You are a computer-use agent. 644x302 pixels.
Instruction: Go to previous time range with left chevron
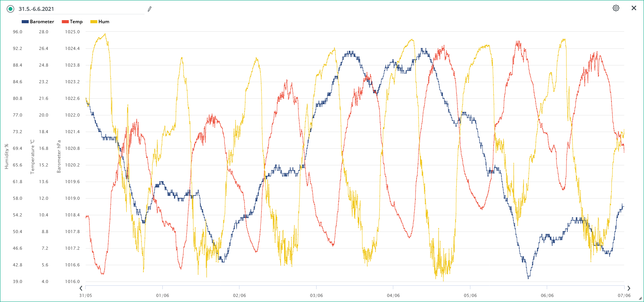tap(81, 288)
